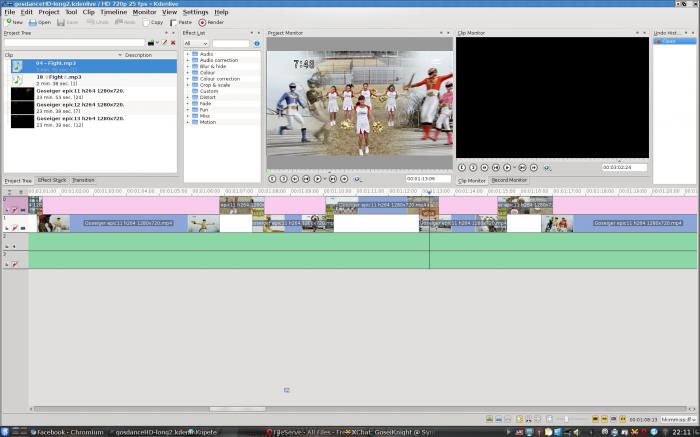Open the Settings menu
The image size is (700, 437).
pyautogui.click(x=196, y=12)
